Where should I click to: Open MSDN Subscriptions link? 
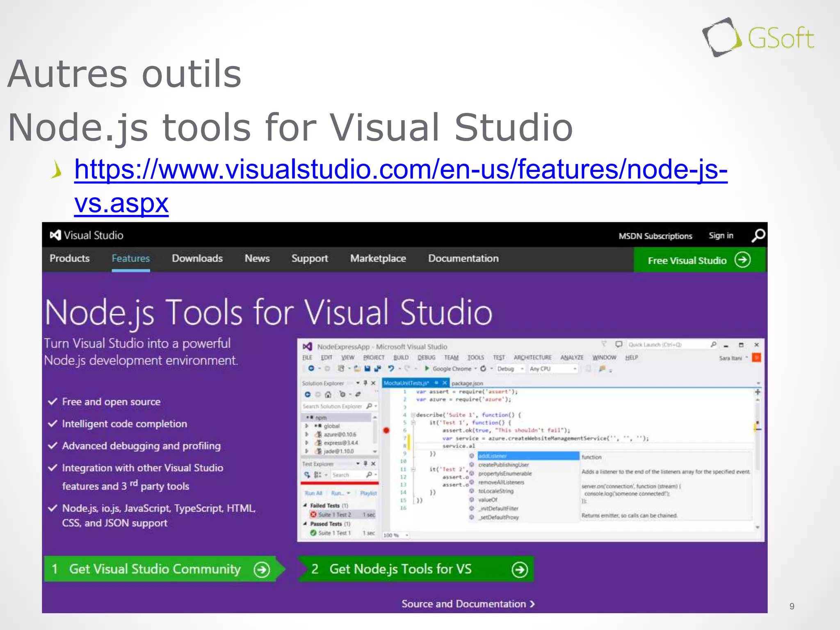[655, 236]
